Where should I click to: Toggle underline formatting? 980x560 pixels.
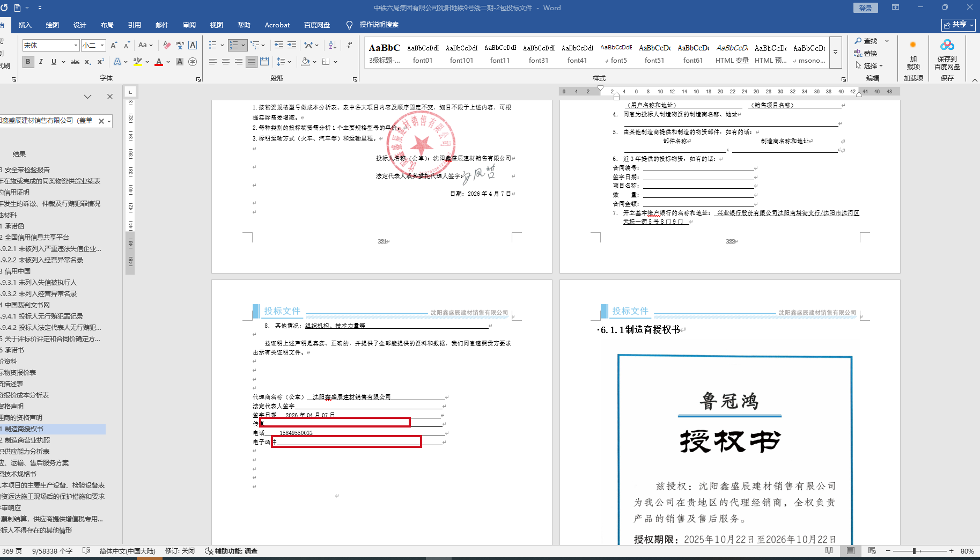(x=54, y=62)
